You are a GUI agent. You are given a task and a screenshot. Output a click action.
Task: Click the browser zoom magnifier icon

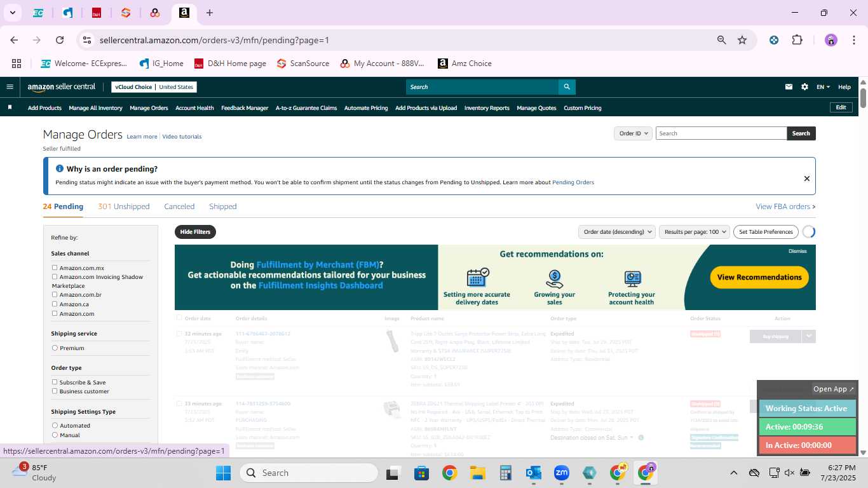click(x=721, y=40)
